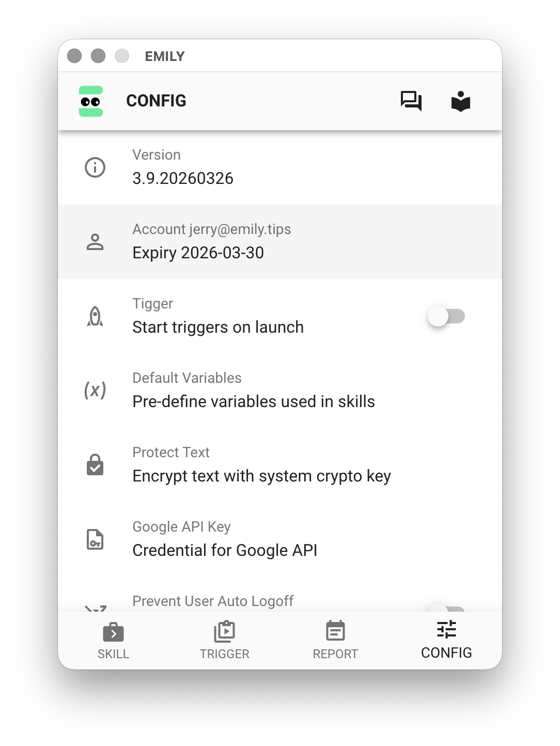Toggle the Prevent User Auto Logoff switch
560x746 pixels.
point(446,608)
